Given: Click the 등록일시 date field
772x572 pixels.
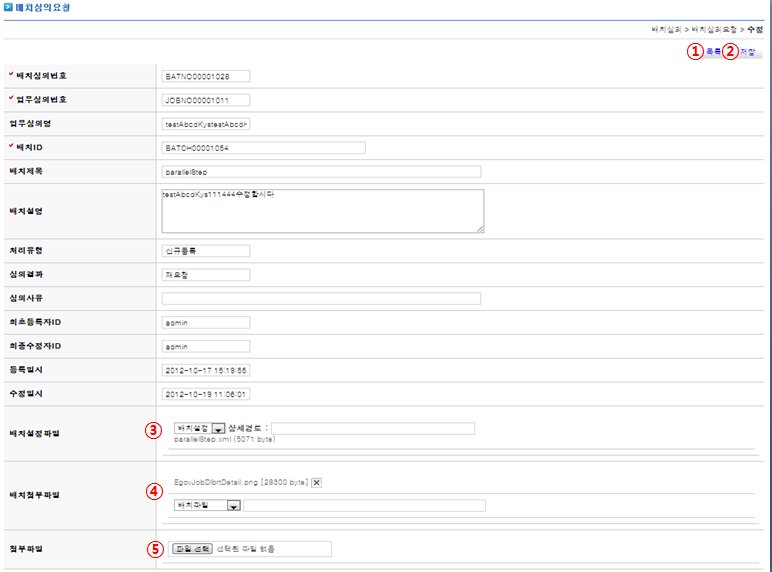Looking at the screenshot, I should click(x=205, y=370).
